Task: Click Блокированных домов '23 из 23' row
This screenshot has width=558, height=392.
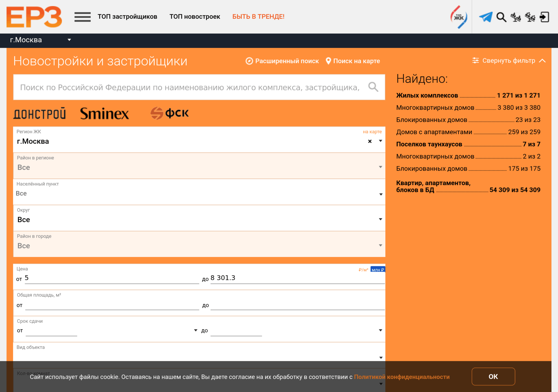Action: 468,120
